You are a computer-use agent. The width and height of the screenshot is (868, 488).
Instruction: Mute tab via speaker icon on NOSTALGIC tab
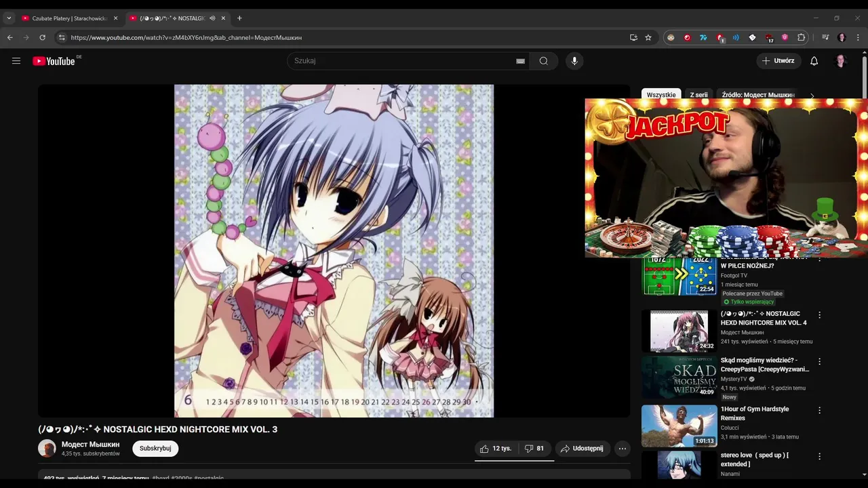(x=212, y=18)
